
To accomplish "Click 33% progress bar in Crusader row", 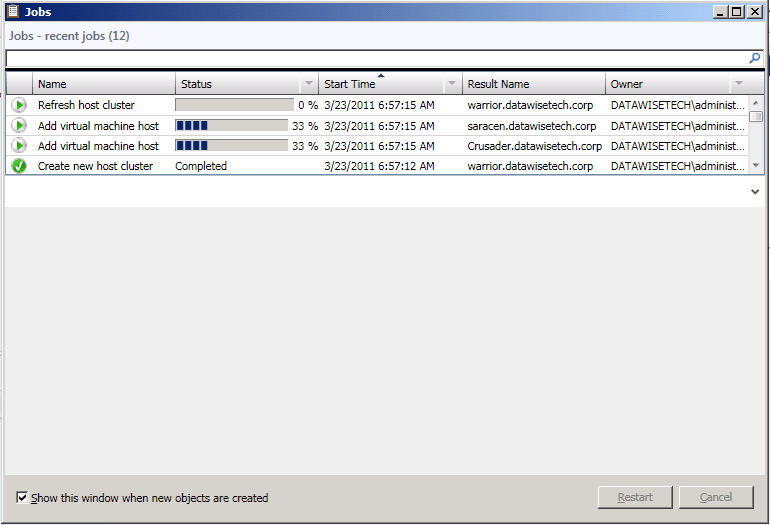I will tap(231, 145).
